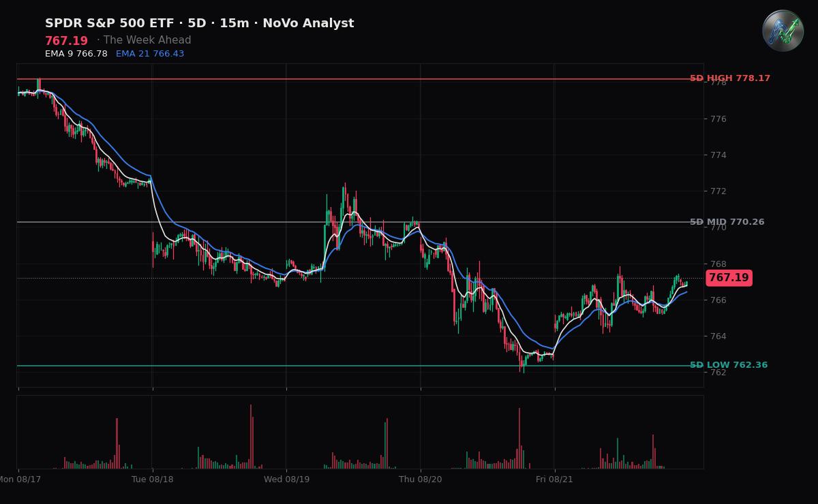Click the NoVo Analyst logo icon
This screenshot has width=818, height=504.
pos(783,31)
